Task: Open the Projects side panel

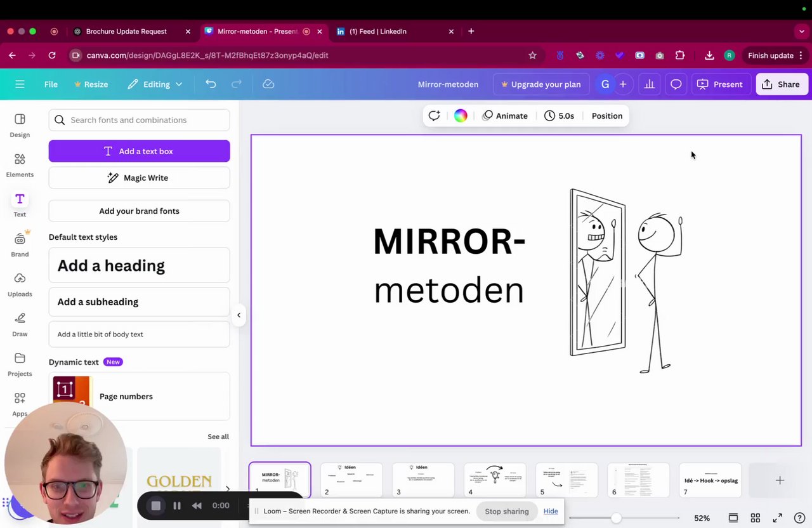Action: (20, 365)
